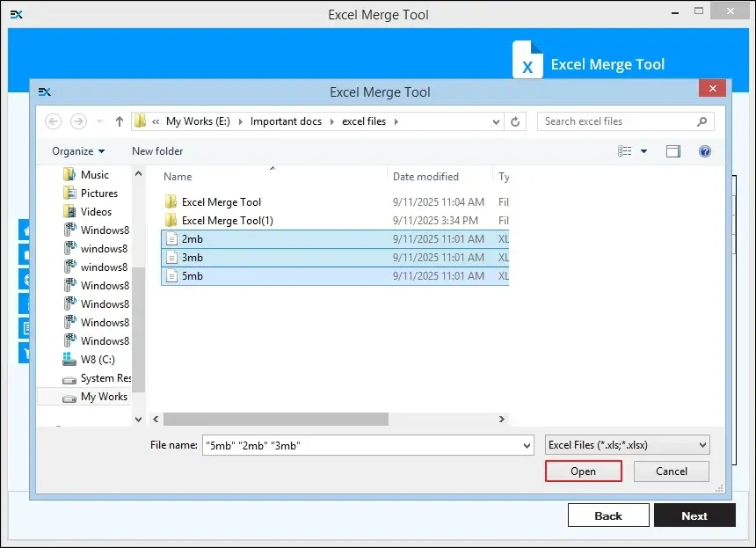Viewport: 756px width, 548px height.
Task: Click New folder in the toolbar
Action: 157,151
